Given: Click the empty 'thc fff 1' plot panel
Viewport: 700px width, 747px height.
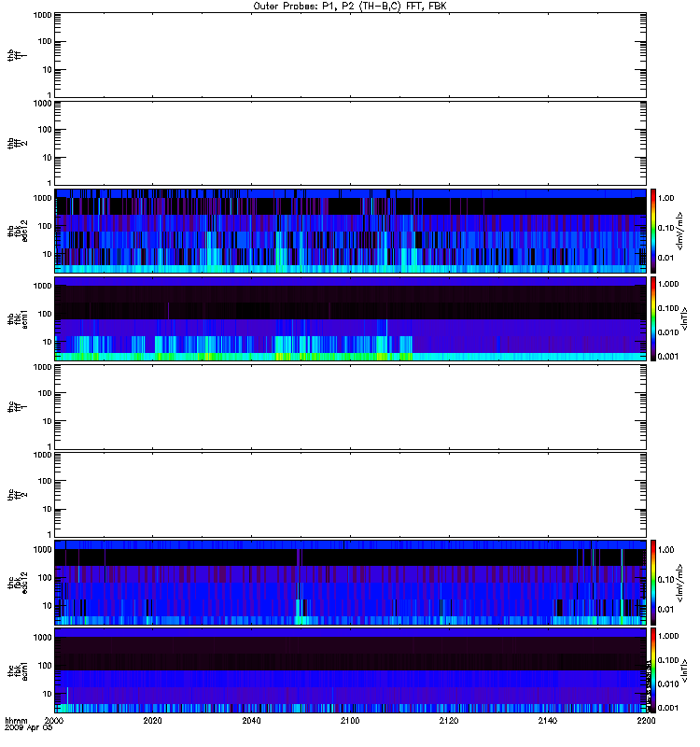Looking at the screenshot, I should (x=351, y=407).
